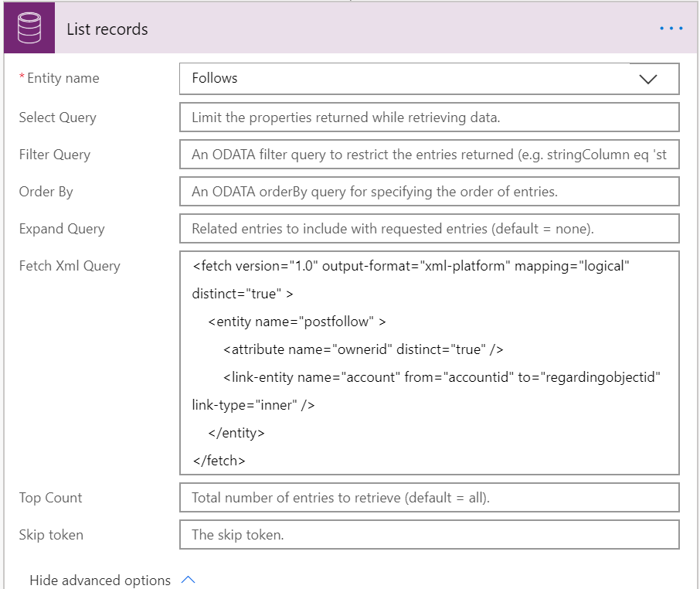Expand the Follows entity selection list
The height and width of the screenshot is (589, 700).
click(x=649, y=78)
